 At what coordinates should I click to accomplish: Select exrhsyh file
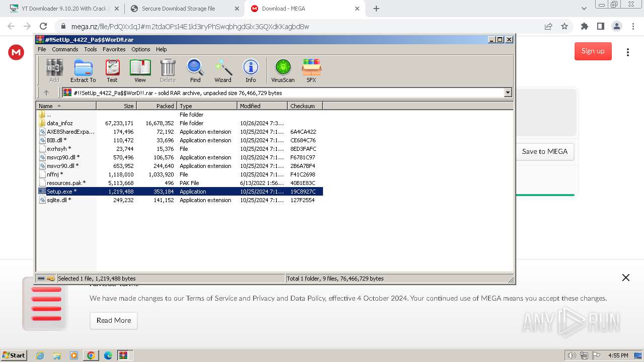tap(180, 149)
